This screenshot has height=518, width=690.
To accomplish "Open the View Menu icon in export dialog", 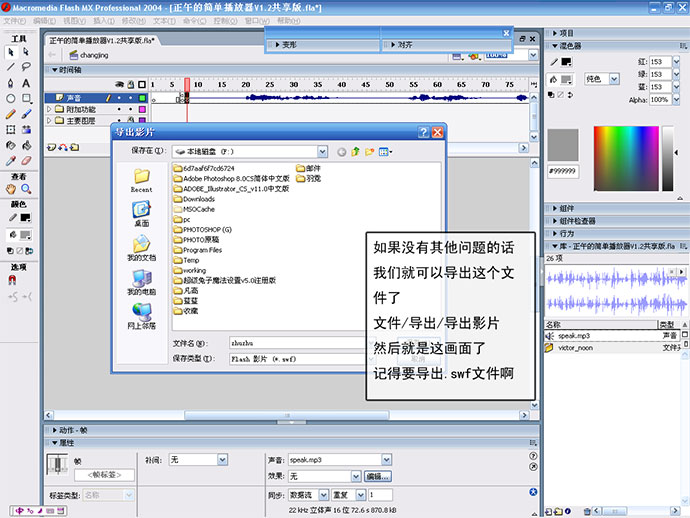I will [385, 152].
